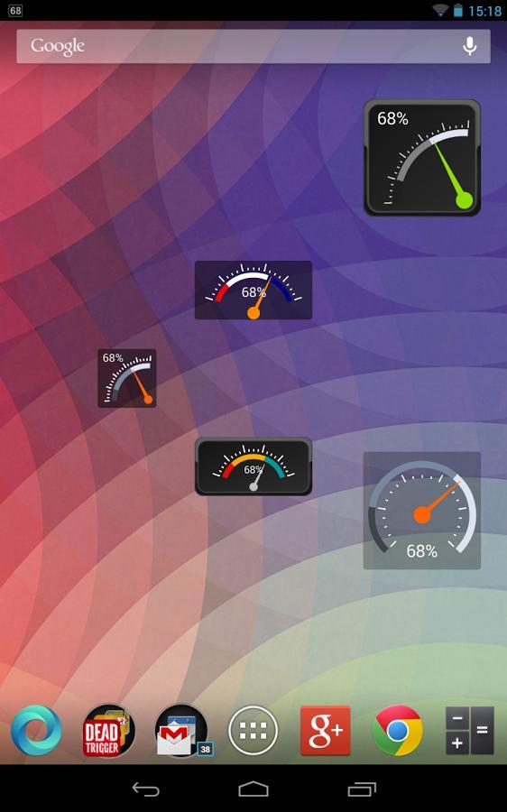The height and width of the screenshot is (812, 507).
Task: Open the Recent apps button
Action: (362, 789)
